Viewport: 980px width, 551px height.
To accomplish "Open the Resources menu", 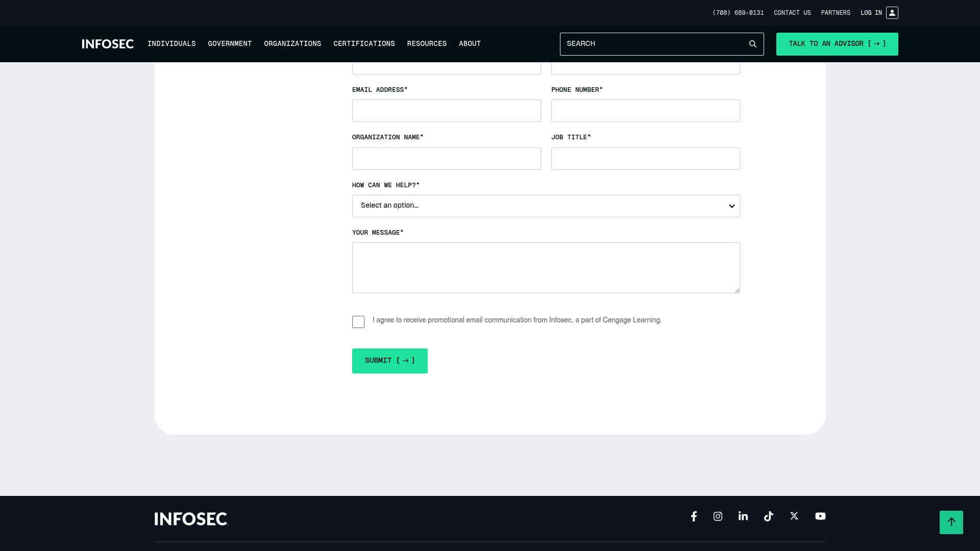I will point(427,44).
